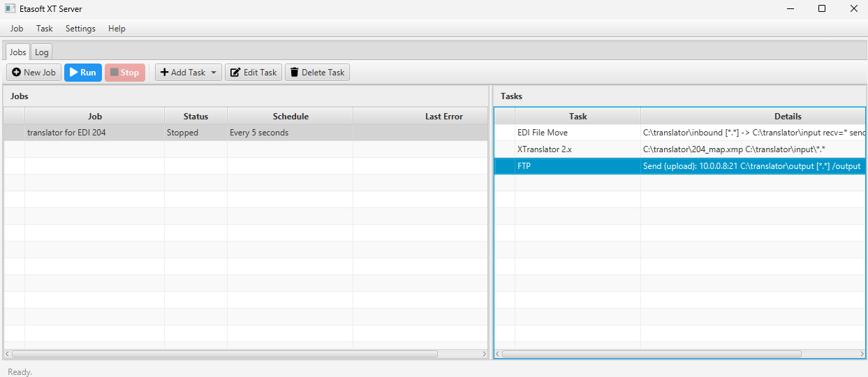
Task: Click the Details column header
Action: [x=753, y=117]
